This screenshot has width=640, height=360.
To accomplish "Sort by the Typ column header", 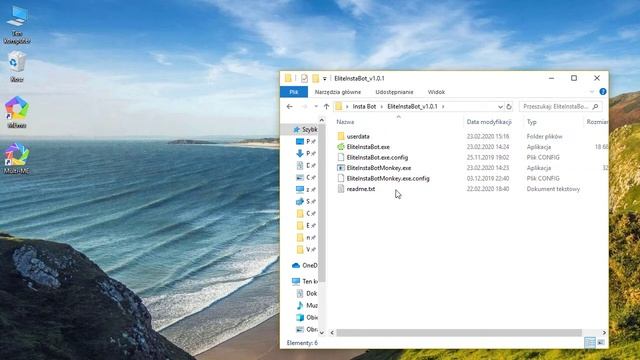I will pyautogui.click(x=531, y=122).
